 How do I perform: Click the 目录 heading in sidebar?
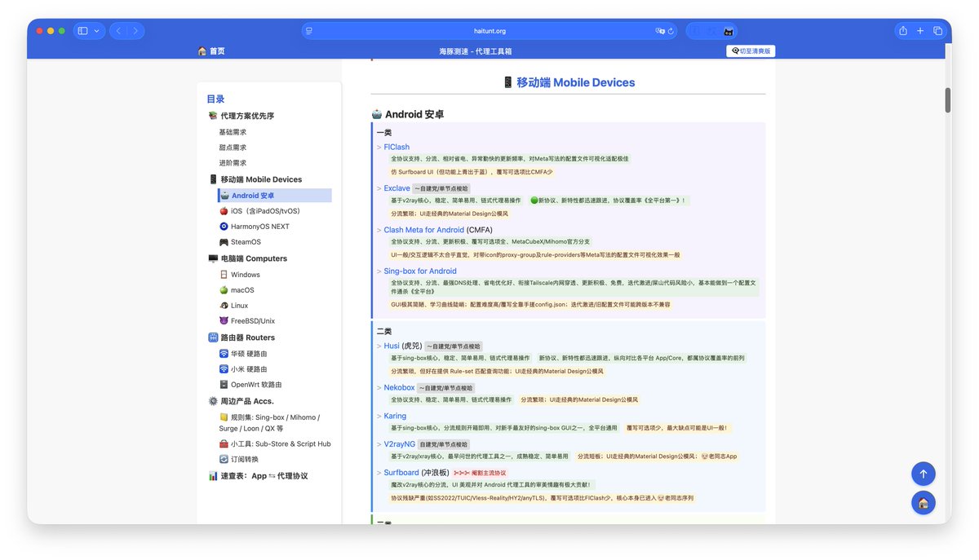[215, 99]
